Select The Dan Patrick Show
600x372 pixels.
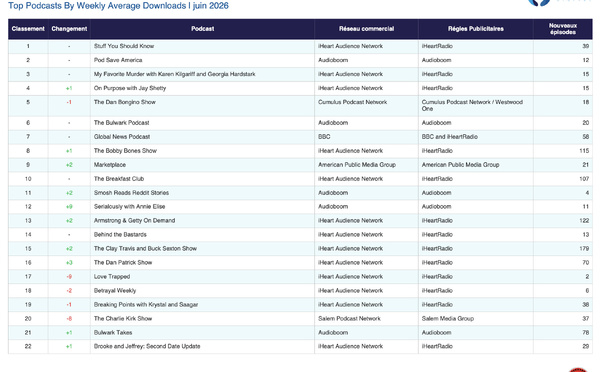click(x=123, y=263)
